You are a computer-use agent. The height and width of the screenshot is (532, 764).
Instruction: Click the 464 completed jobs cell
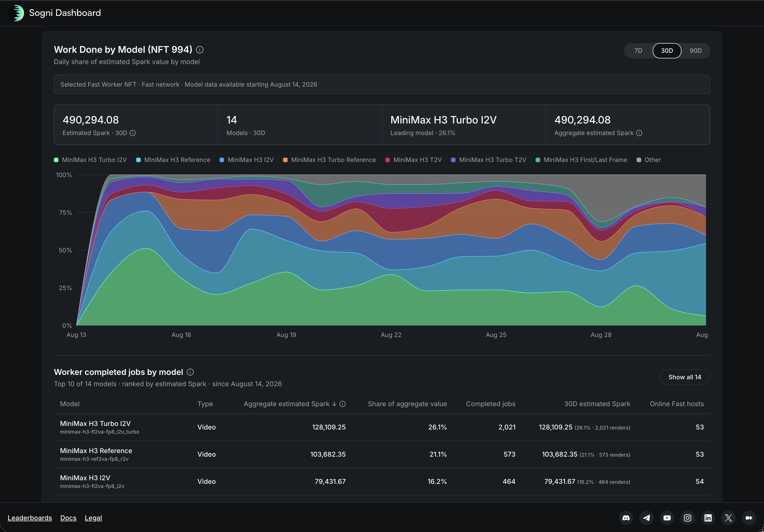509,482
